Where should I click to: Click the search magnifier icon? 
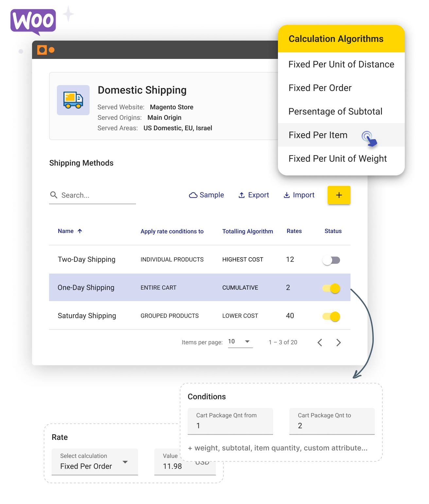pos(54,195)
